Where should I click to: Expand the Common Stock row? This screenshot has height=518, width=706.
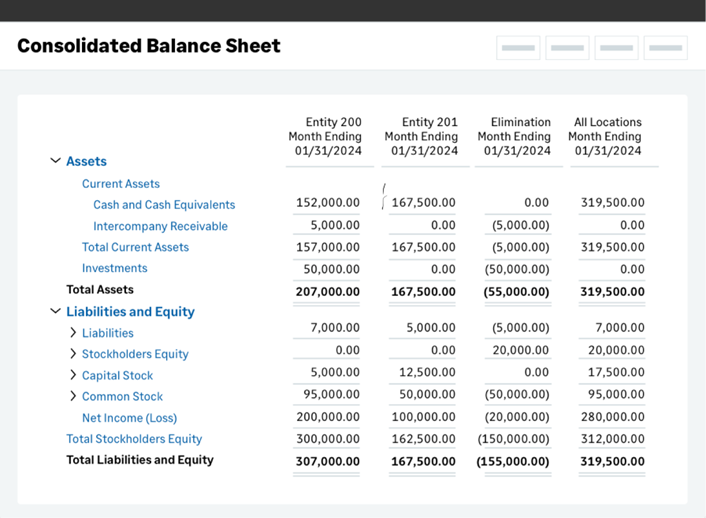click(x=73, y=396)
